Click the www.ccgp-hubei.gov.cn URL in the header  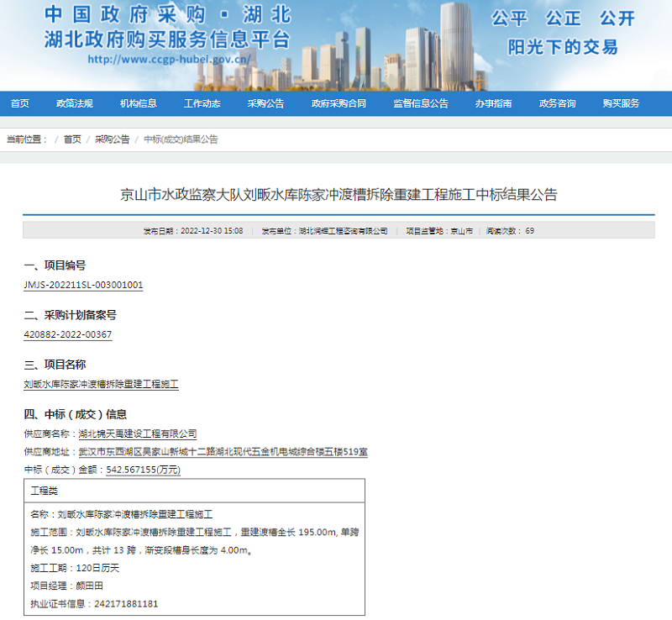[170, 60]
